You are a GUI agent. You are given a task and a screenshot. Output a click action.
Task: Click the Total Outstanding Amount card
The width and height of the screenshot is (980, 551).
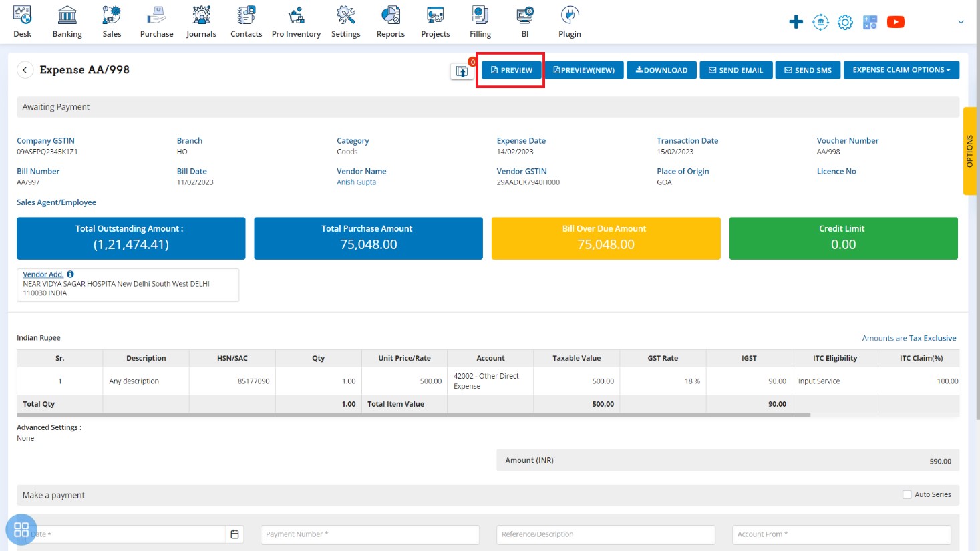[131, 238]
